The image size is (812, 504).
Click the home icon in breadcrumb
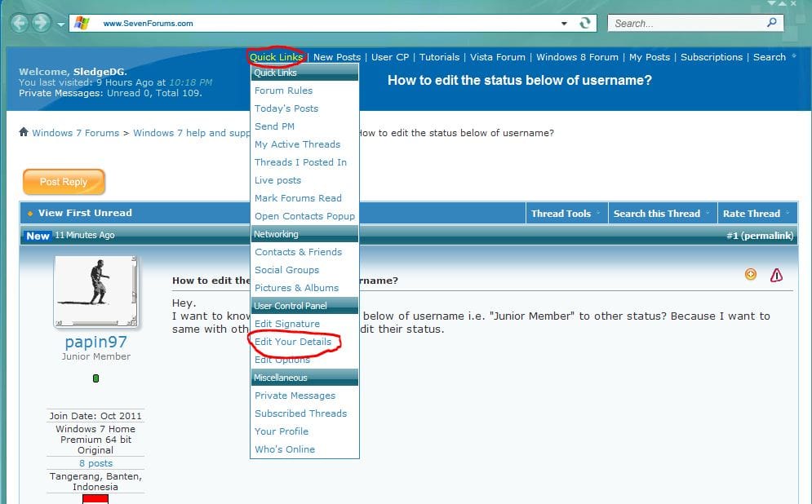point(24,132)
